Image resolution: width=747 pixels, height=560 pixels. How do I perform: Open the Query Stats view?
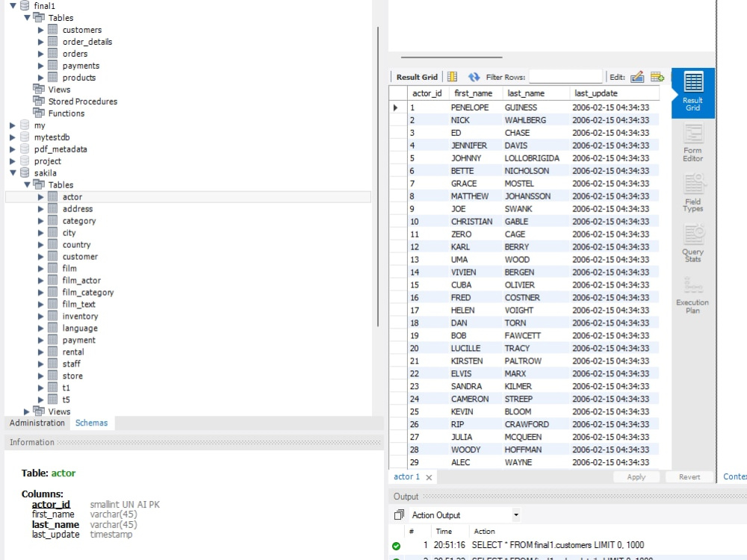point(692,243)
